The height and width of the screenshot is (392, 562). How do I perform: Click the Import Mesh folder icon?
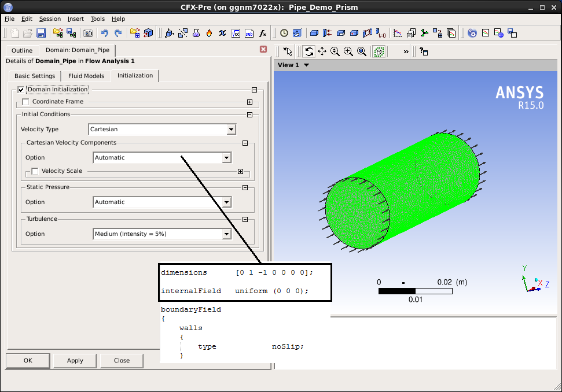click(135, 34)
